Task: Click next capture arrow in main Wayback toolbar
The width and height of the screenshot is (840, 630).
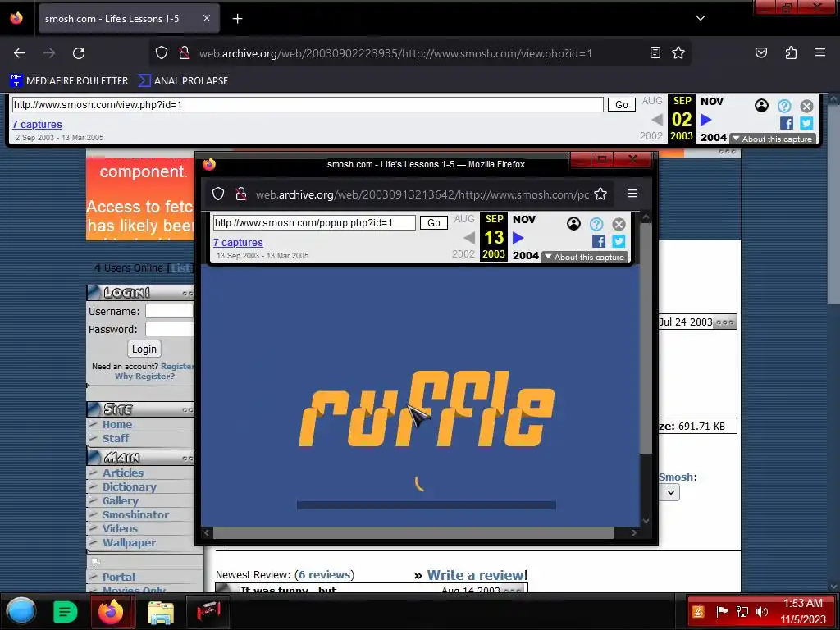Action: (x=706, y=120)
